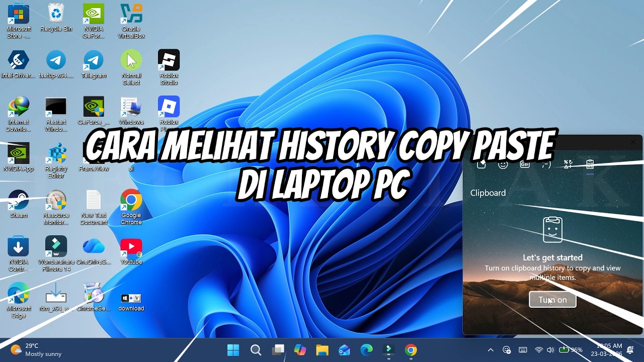Open the Resource Monitor shortcut

click(x=56, y=208)
